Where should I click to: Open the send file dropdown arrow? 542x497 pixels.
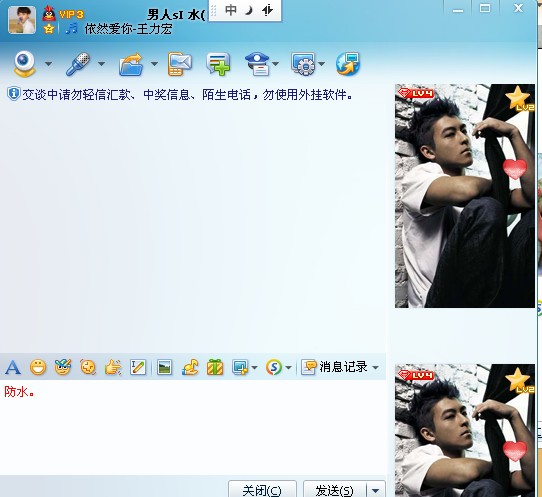[x=155, y=64]
